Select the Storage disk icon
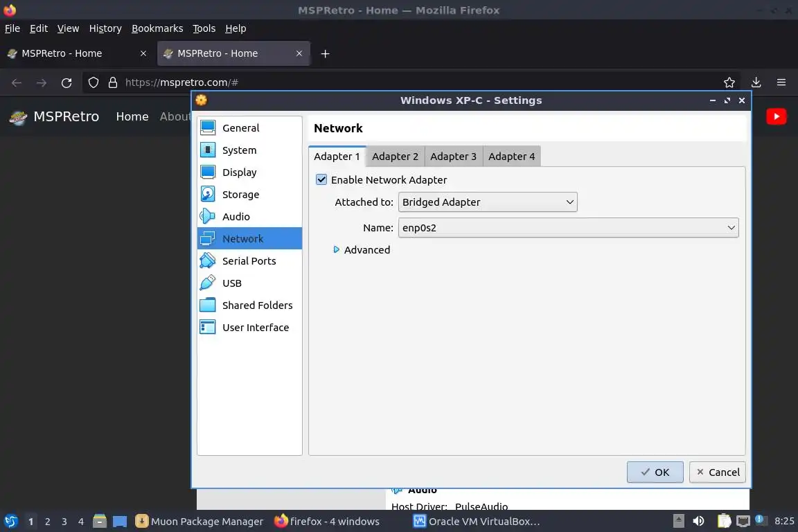The image size is (798, 532). pos(208,194)
